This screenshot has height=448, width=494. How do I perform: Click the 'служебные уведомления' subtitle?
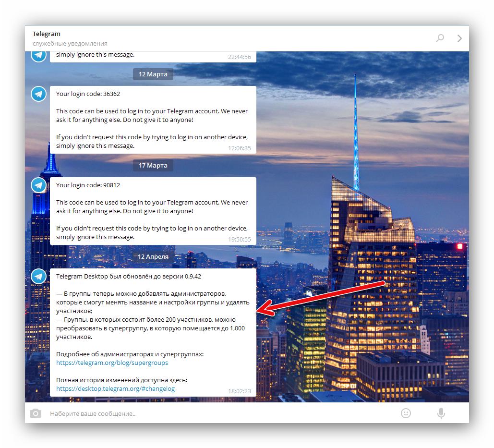point(70,44)
